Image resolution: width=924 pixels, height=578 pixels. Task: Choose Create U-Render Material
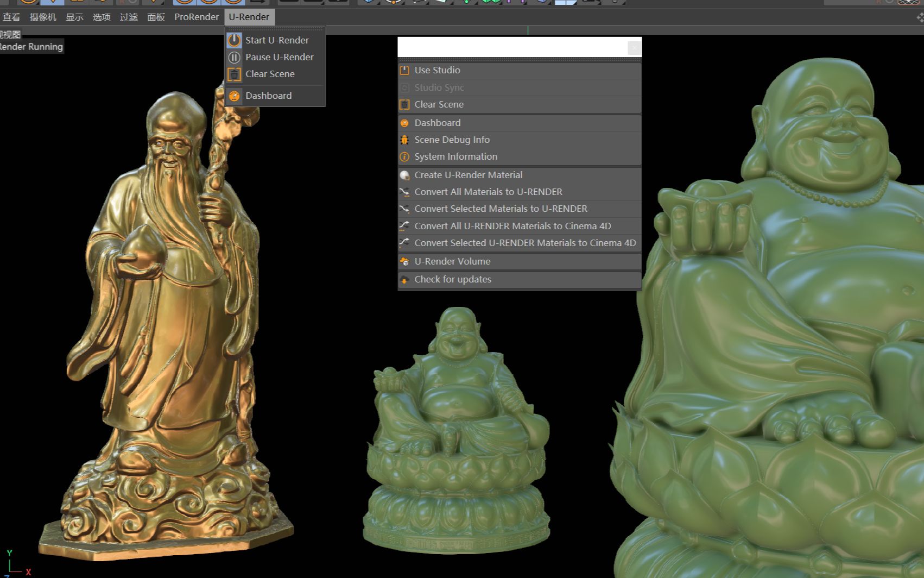point(520,175)
